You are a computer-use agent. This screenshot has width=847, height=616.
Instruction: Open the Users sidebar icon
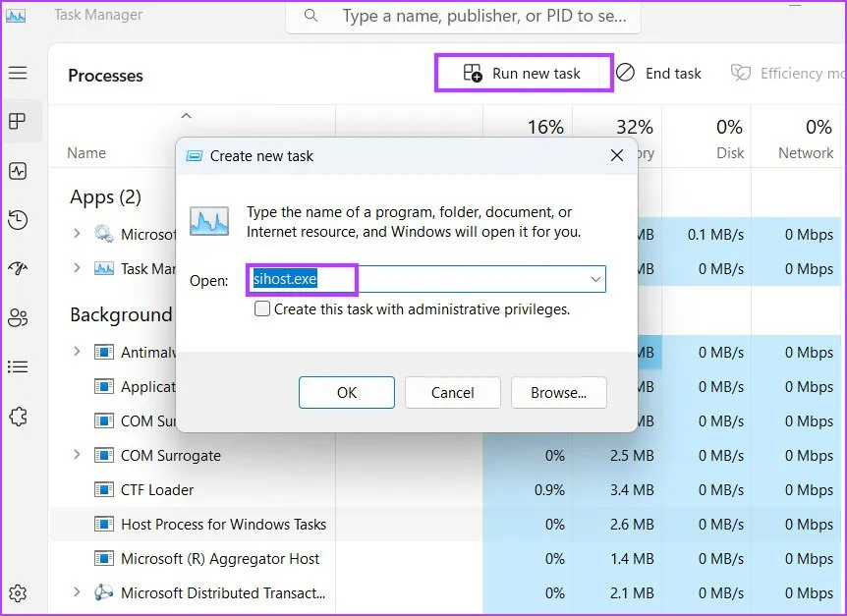coord(17,317)
